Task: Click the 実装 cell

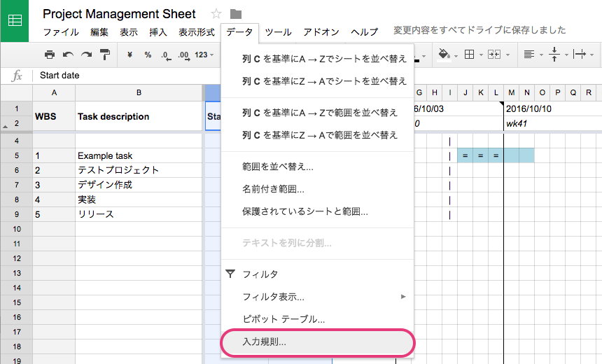Action: coord(139,199)
